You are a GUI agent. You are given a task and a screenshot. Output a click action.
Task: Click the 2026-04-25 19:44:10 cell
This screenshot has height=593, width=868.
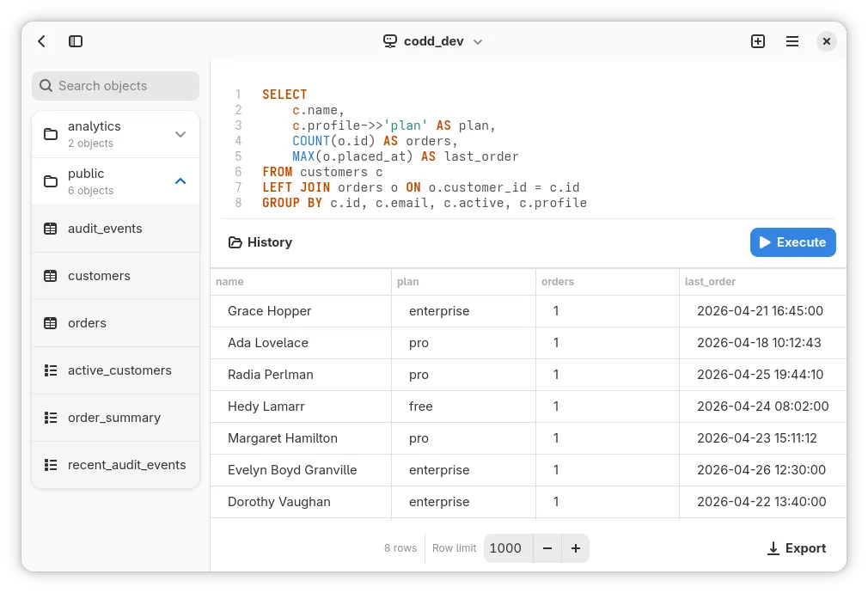[x=763, y=375]
